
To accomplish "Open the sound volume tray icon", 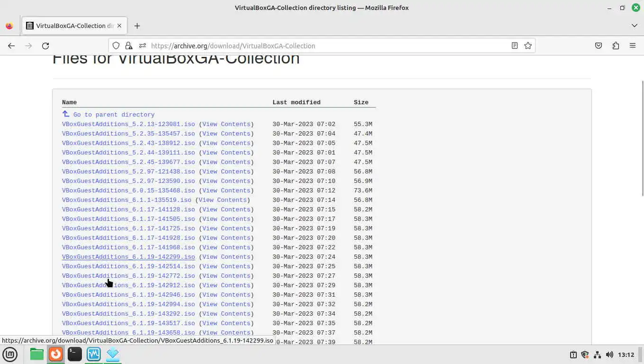I will coord(609,355).
